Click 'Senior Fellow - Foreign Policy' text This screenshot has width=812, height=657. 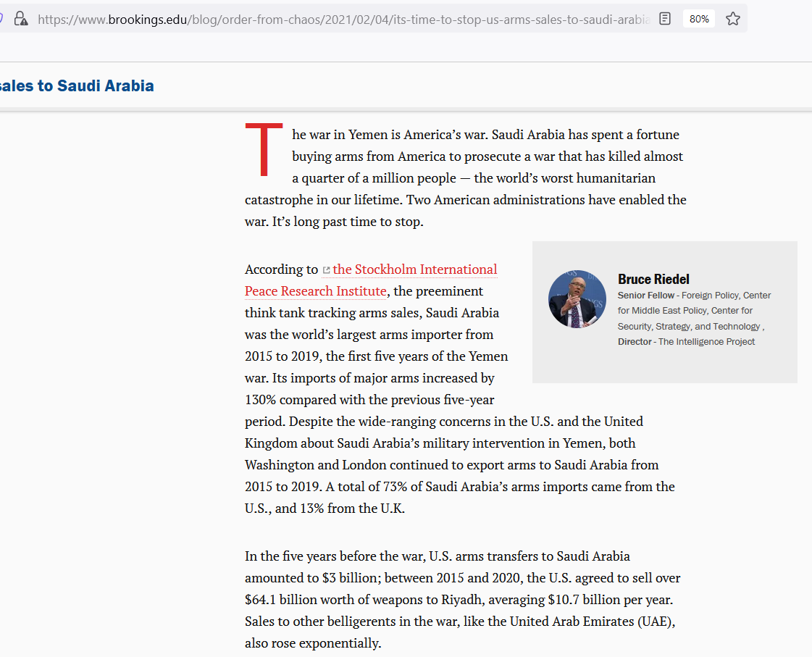click(x=679, y=295)
